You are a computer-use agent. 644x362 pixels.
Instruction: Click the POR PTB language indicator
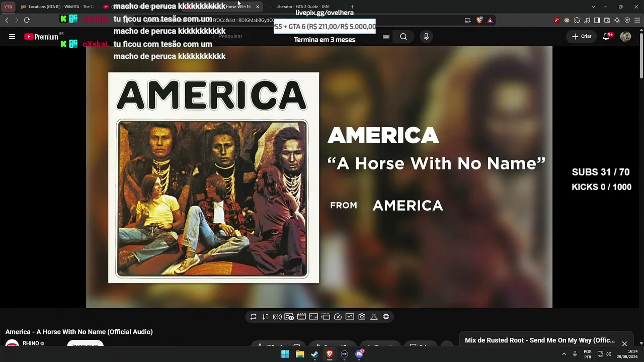(x=587, y=354)
